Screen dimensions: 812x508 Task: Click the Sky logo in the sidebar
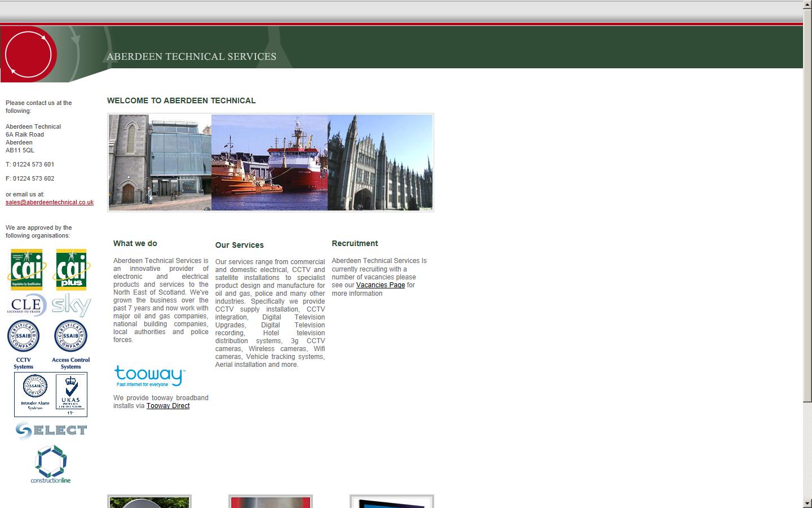tap(70, 305)
